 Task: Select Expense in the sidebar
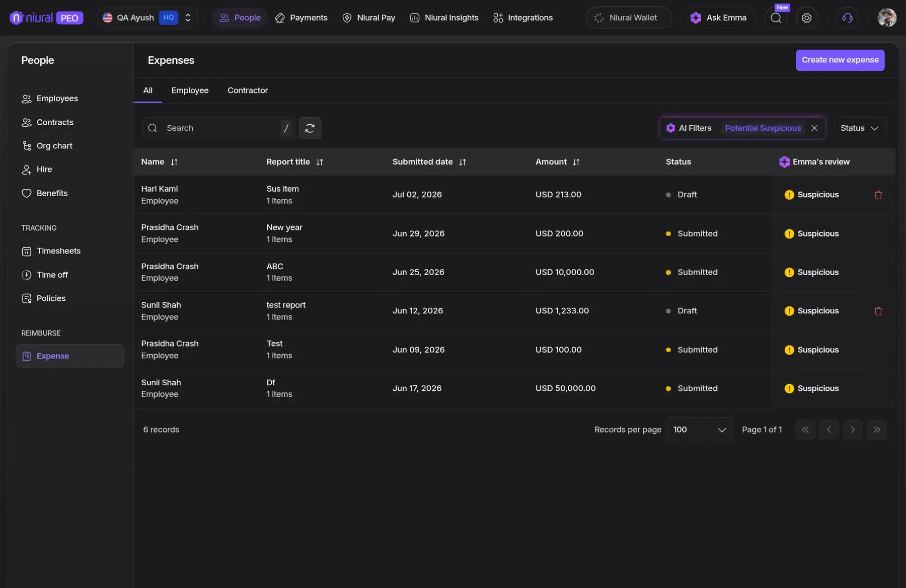click(70, 356)
